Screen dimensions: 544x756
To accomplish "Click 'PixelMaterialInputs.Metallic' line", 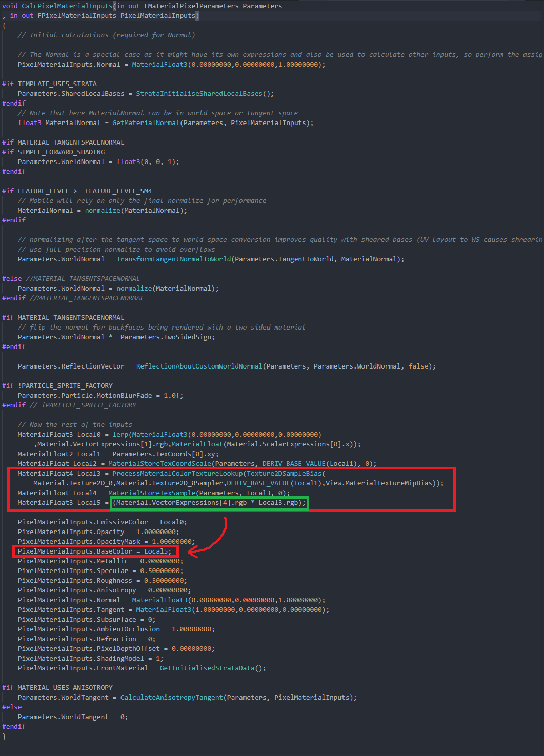I will point(100,561).
